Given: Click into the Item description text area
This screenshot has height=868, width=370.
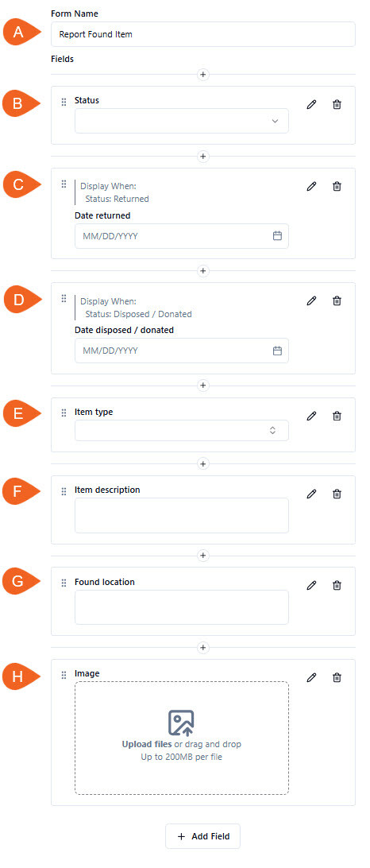Looking at the screenshot, I should pyautogui.click(x=181, y=515).
